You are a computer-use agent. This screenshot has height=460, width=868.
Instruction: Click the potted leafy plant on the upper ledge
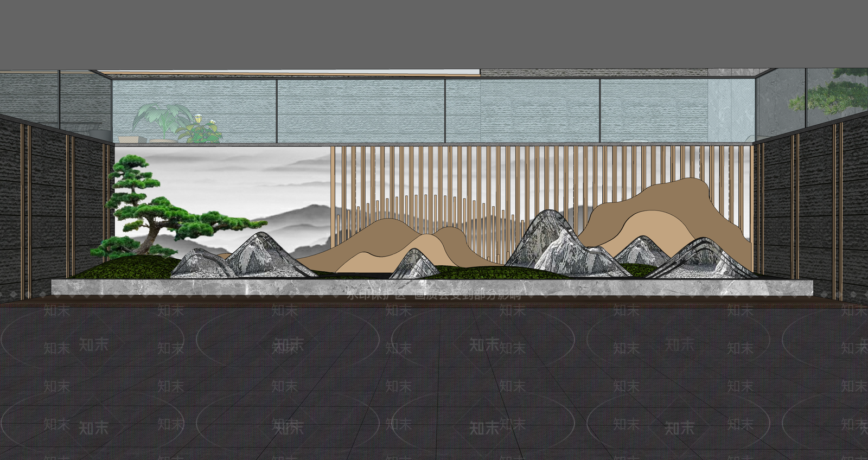coord(176,123)
